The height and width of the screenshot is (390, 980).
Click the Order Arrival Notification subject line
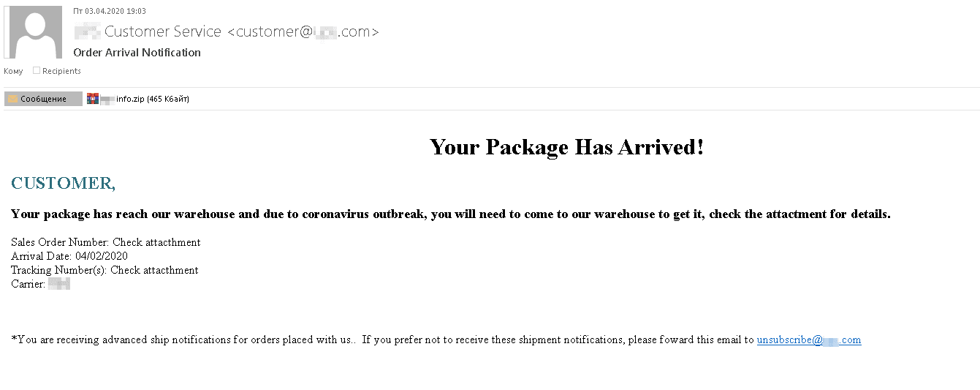click(137, 53)
